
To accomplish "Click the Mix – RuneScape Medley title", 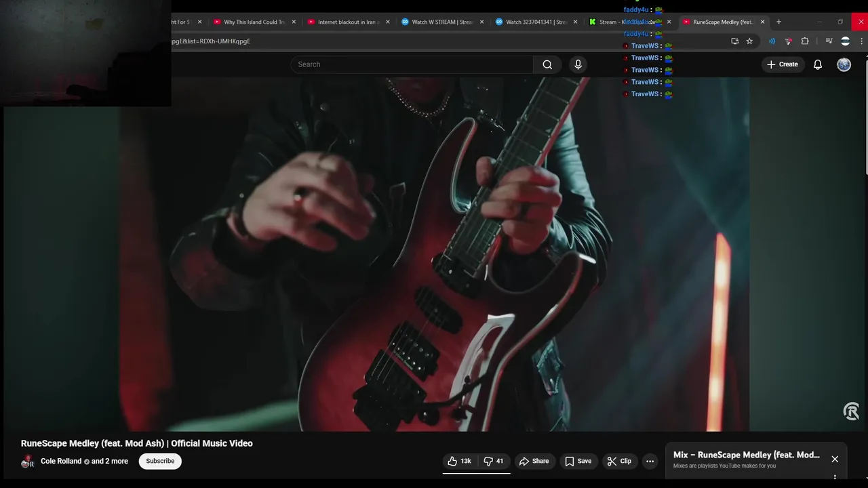I will [x=746, y=455].
